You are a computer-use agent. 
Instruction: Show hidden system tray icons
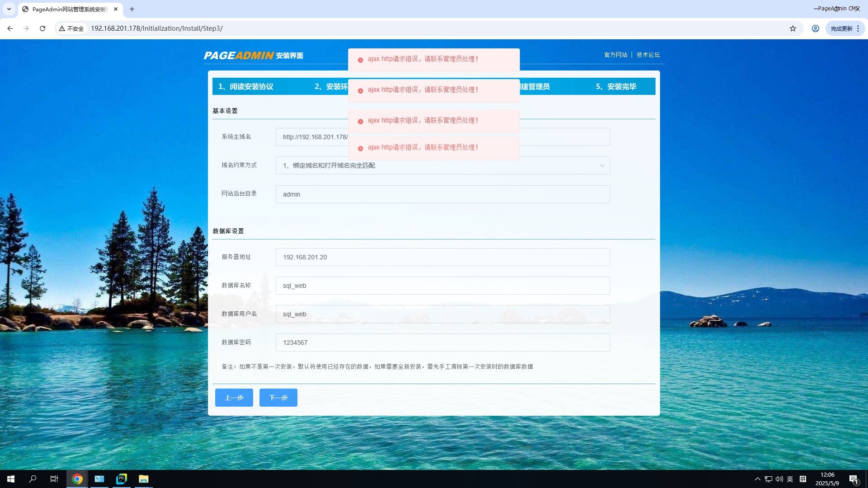[x=757, y=479]
